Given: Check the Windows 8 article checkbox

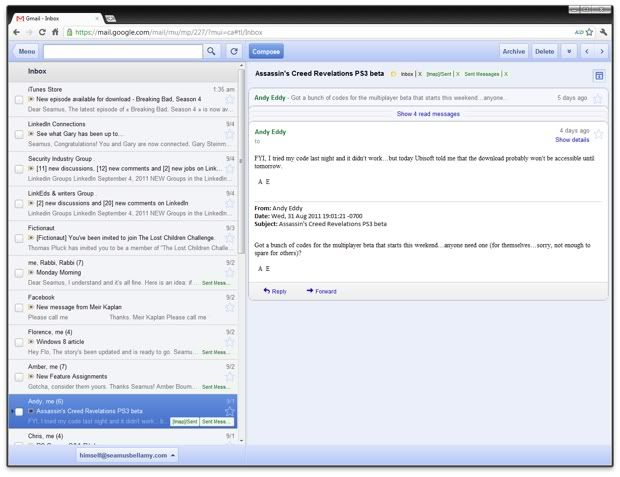Looking at the screenshot, I should (19, 342).
